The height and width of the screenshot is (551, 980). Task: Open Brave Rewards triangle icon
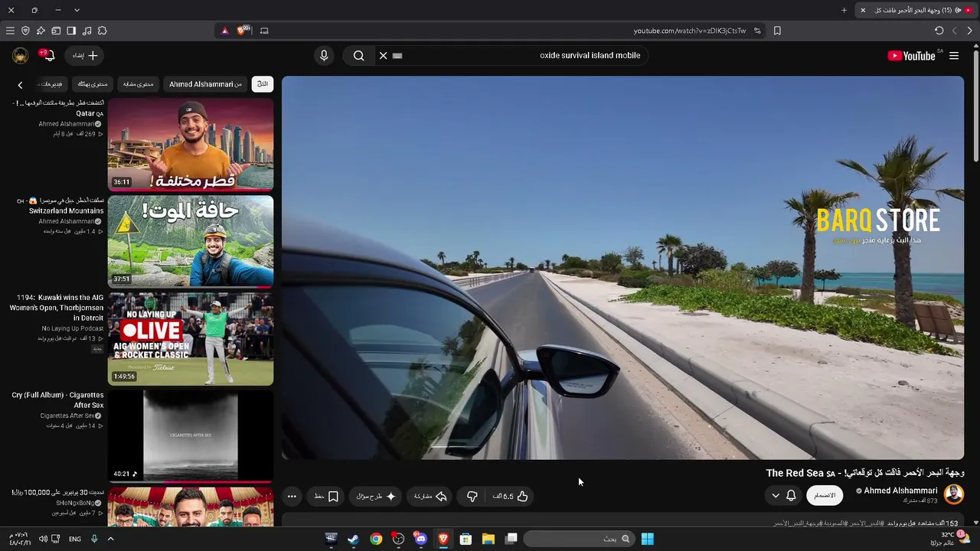[224, 31]
